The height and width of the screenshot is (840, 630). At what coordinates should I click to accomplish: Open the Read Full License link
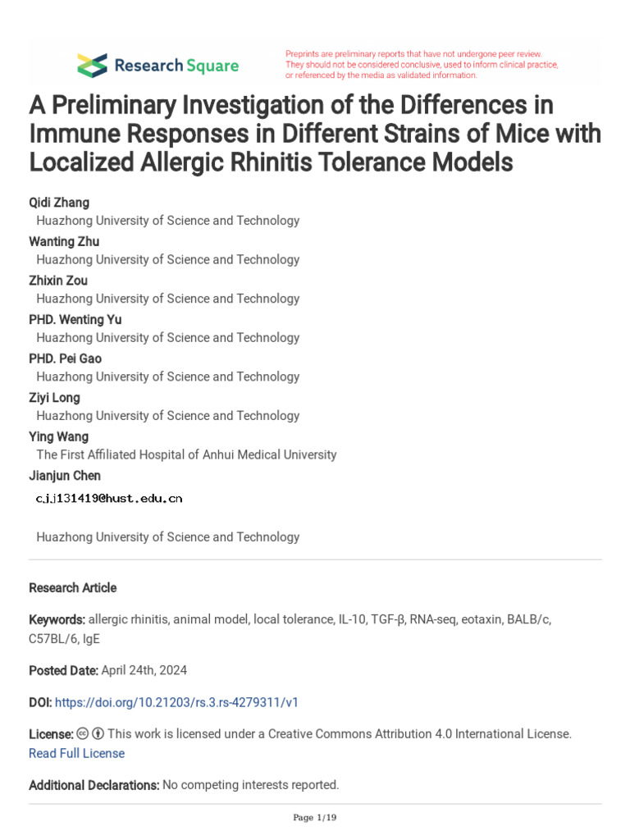76,753
